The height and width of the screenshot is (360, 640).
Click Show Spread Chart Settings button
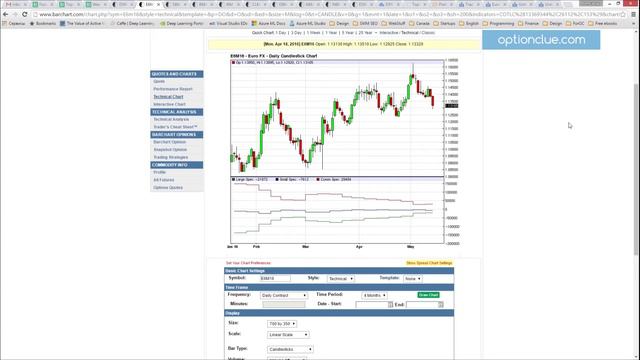(x=429, y=263)
